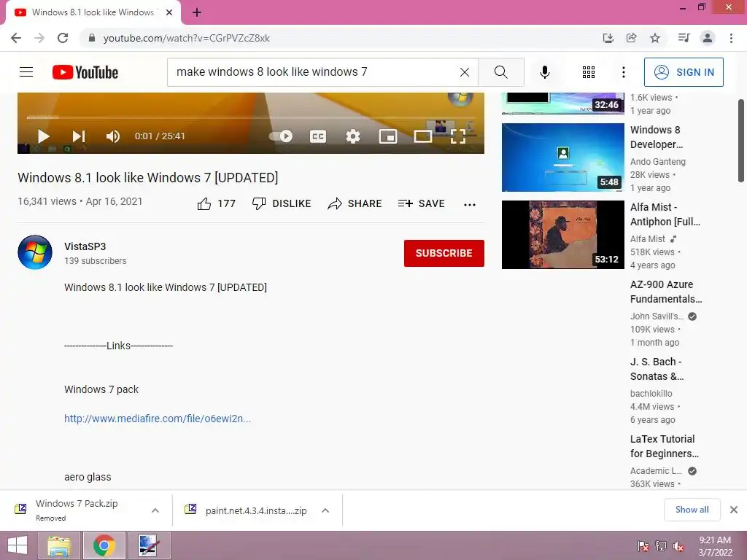Screen dimensions: 747x560
Task: Play the video
Action: (x=43, y=136)
